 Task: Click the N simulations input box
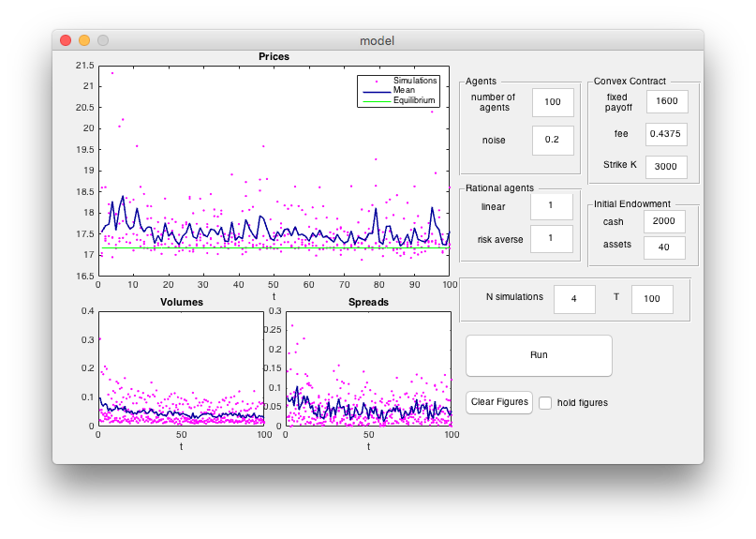point(574,299)
